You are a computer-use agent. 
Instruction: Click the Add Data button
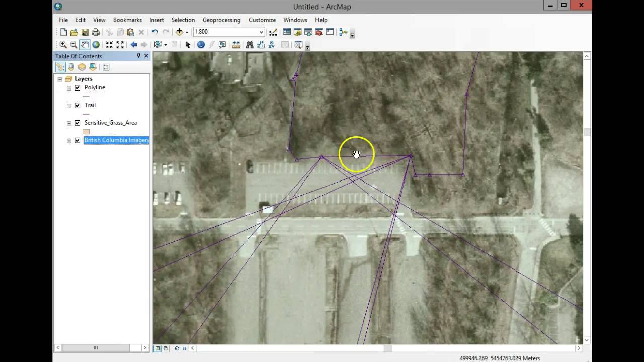[179, 32]
